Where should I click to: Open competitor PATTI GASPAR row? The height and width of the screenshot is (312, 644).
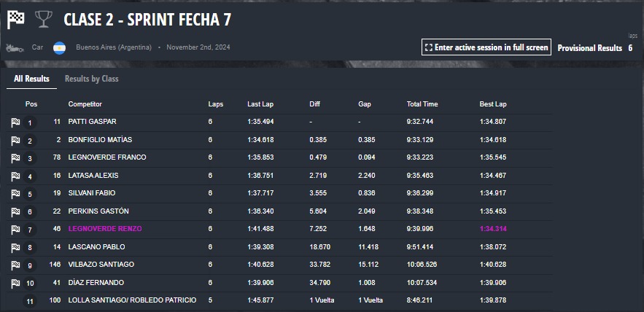click(x=279, y=122)
